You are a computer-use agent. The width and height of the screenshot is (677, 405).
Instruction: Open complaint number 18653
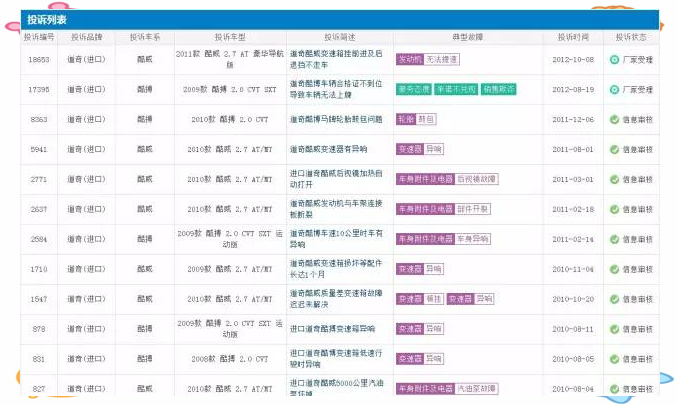coord(39,60)
